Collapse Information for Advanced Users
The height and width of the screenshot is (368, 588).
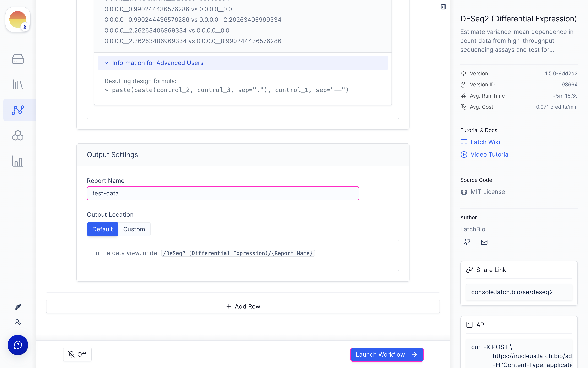click(243, 63)
